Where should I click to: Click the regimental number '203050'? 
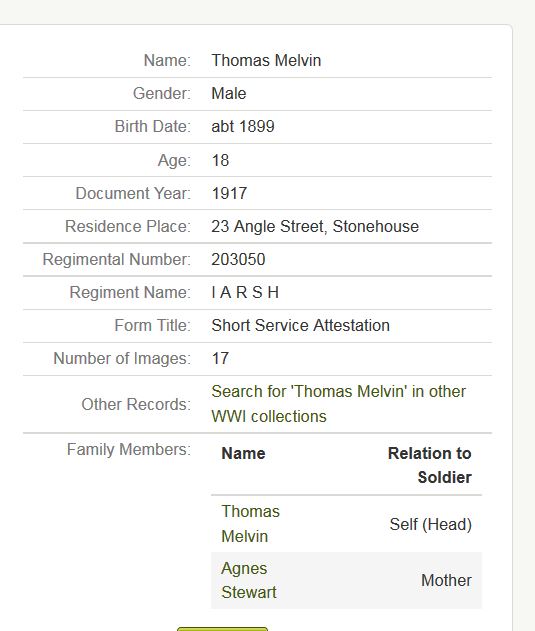click(x=238, y=259)
